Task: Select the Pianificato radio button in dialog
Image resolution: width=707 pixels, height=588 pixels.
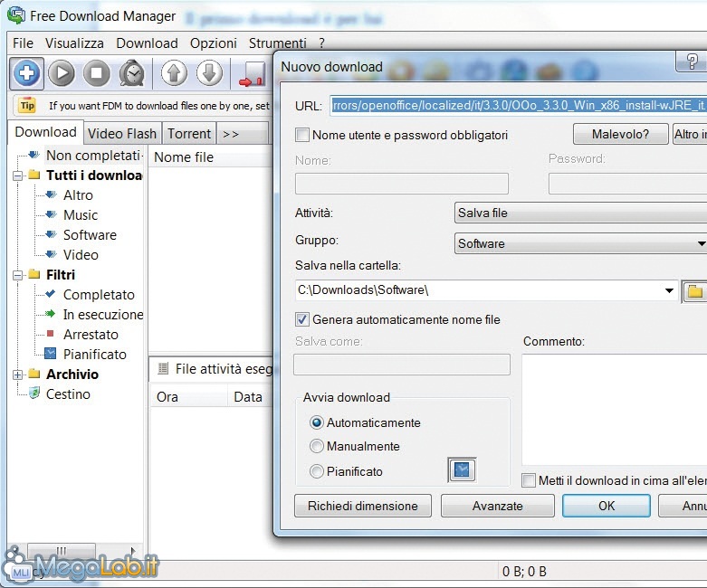Action: pos(317,471)
